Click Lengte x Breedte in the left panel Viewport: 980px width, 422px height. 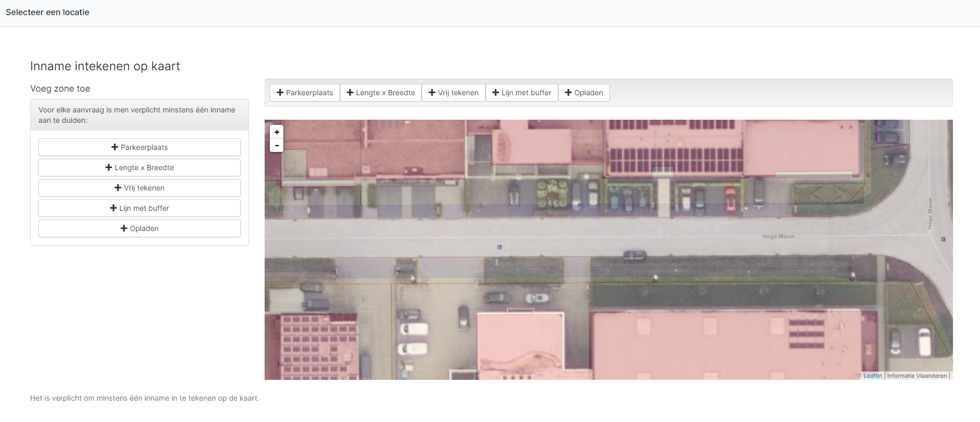coord(139,168)
